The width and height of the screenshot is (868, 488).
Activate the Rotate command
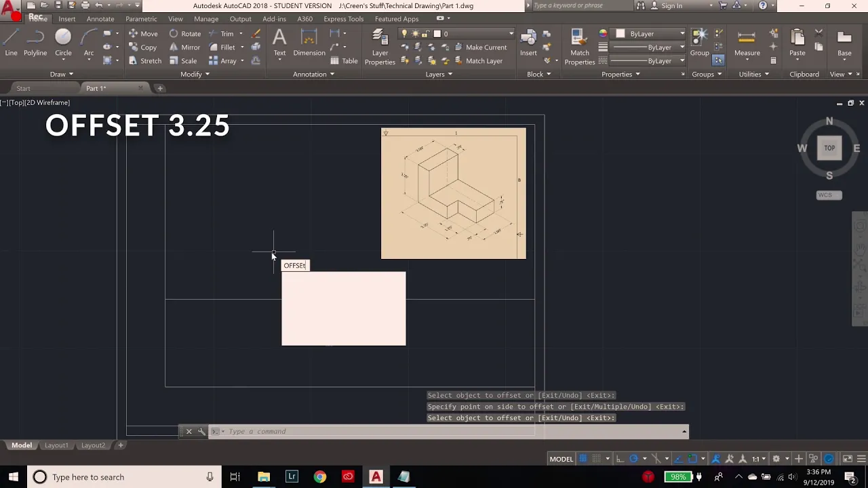point(185,34)
